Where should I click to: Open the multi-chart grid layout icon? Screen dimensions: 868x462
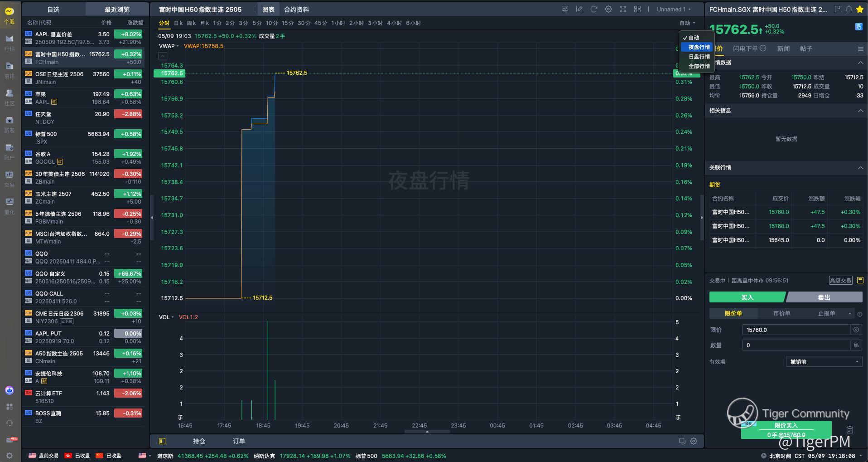point(637,9)
